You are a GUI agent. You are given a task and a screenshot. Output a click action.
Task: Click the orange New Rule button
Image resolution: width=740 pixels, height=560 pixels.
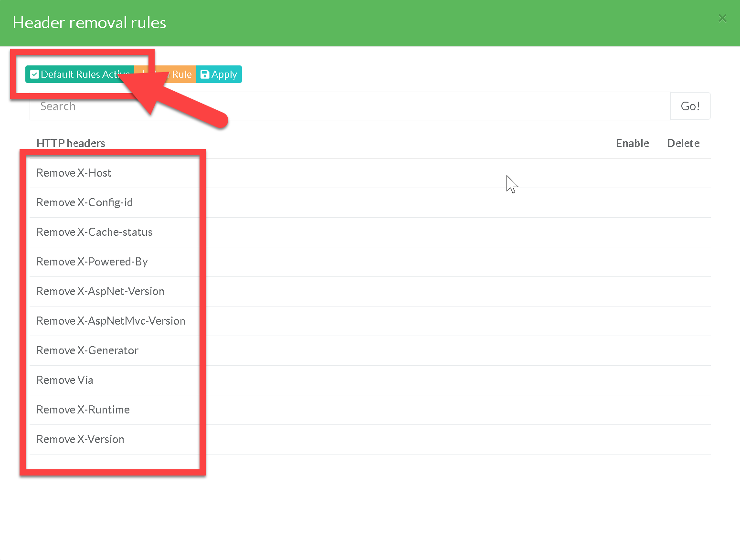[x=181, y=74]
